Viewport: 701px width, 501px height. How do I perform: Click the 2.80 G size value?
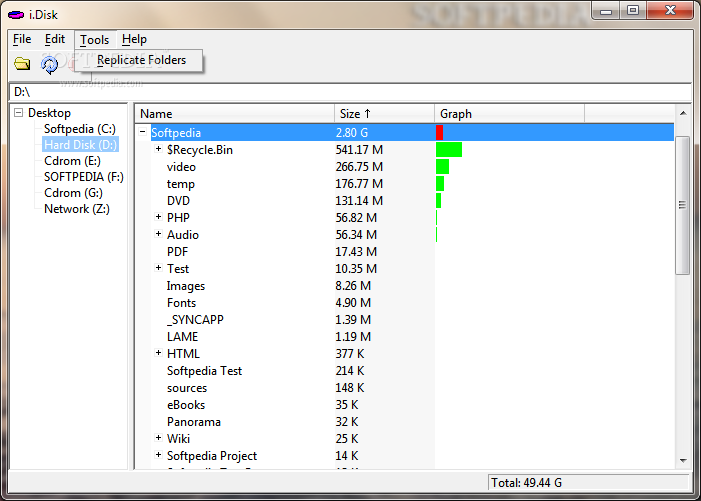coord(352,133)
